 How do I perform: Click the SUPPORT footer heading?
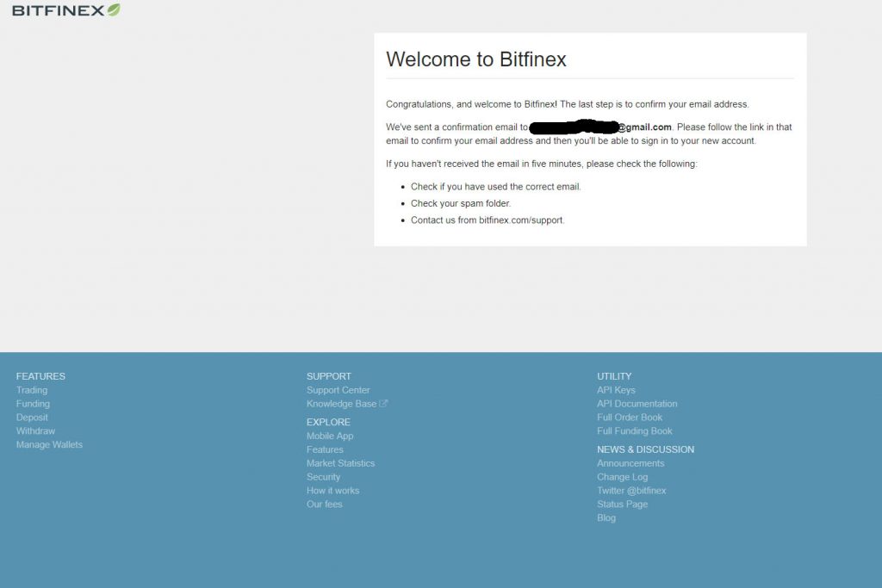(x=328, y=376)
